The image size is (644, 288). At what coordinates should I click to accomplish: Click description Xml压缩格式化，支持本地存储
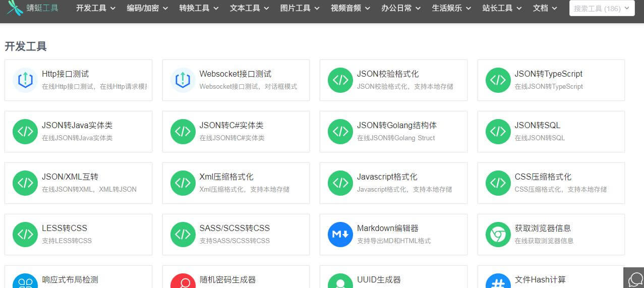245,189
